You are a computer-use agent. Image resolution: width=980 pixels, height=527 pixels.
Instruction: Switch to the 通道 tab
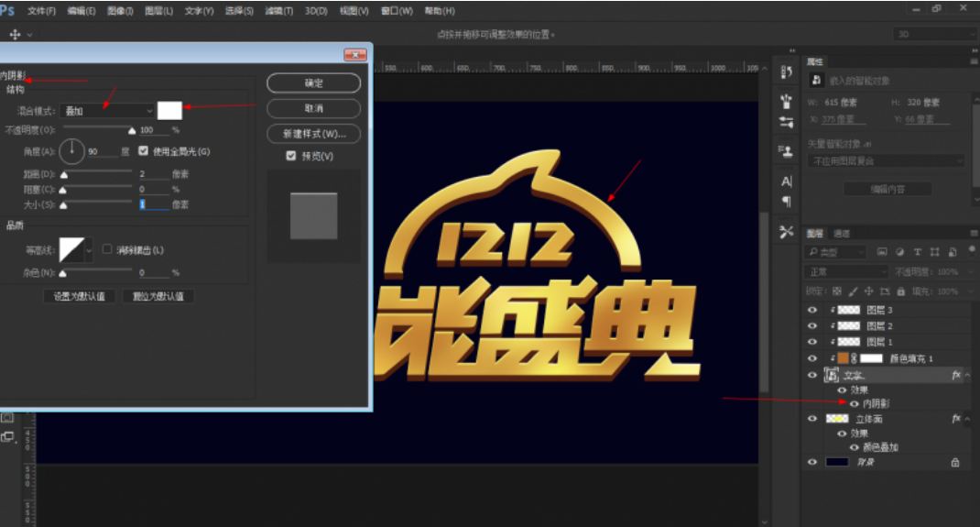(842, 233)
